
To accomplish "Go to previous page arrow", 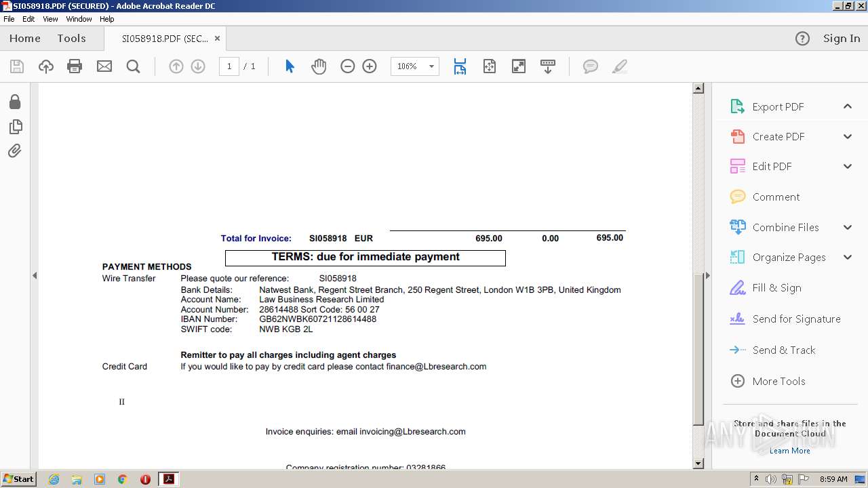I will click(176, 66).
